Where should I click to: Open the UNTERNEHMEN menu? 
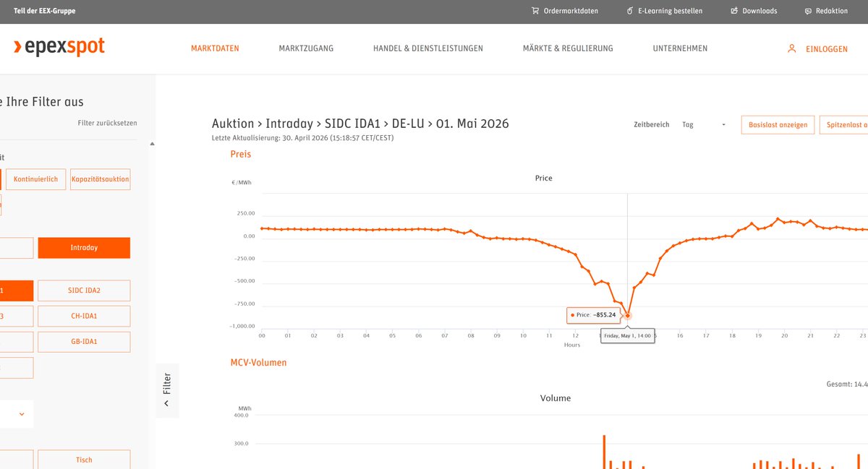pos(680,48)
